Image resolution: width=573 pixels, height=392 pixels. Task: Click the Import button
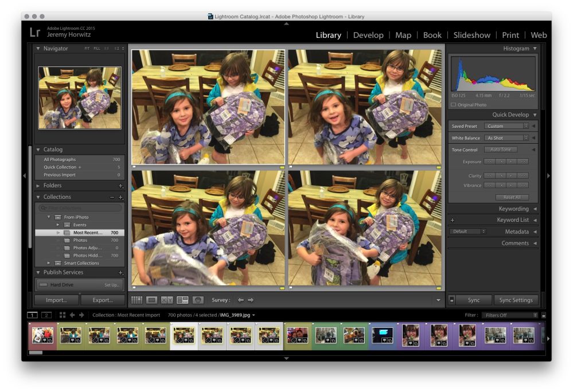(56, 299)
